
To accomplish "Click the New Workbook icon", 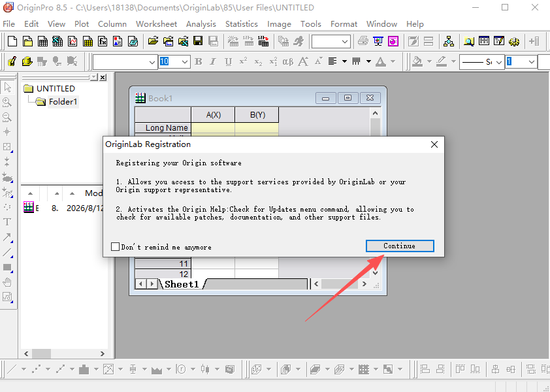I will click(x=43, y=41).
